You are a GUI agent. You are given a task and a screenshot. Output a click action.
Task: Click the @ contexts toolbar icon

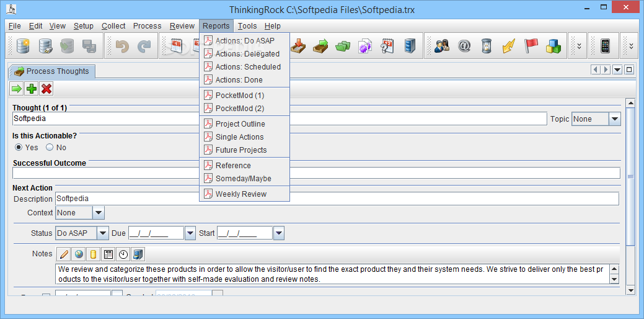[464, 46]
